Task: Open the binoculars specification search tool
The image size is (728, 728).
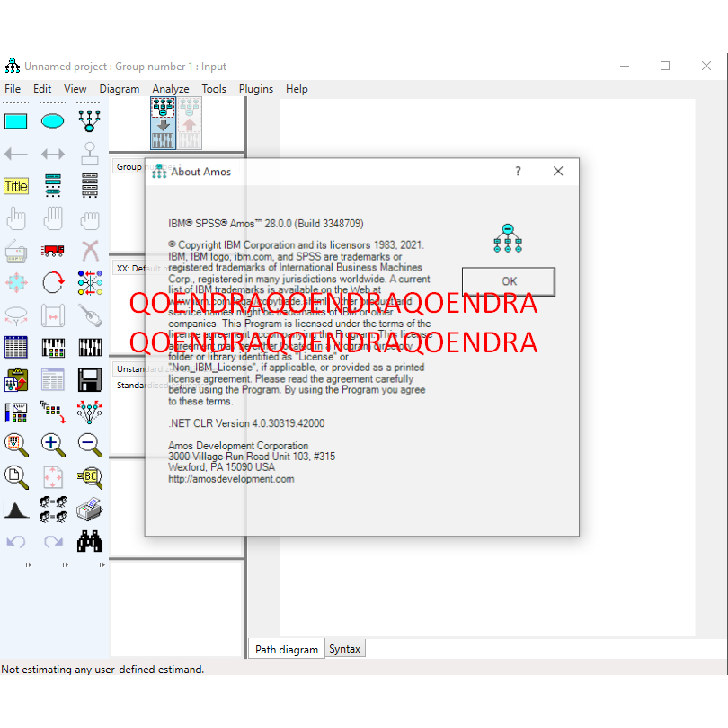Action: 89,541
